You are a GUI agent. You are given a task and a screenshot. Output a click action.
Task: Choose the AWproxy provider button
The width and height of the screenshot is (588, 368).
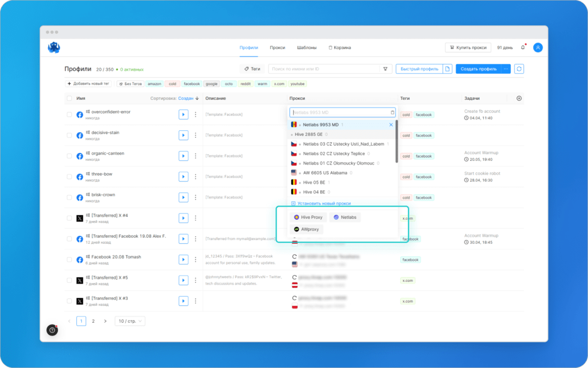(307, 229)
